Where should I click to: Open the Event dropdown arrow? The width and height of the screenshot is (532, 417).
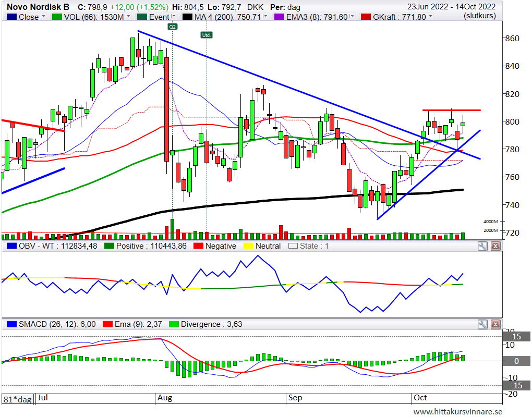(174, 16)
